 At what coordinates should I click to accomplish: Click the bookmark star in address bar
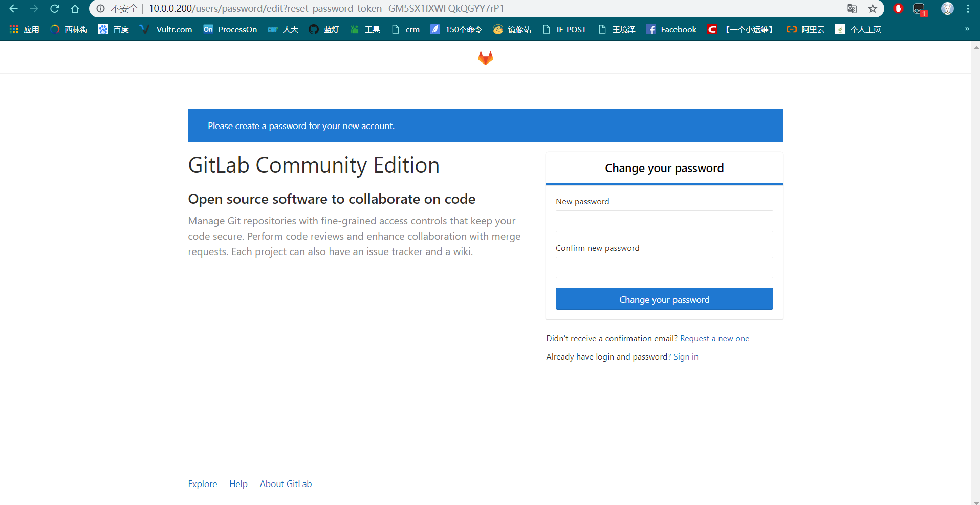[873, 9]
